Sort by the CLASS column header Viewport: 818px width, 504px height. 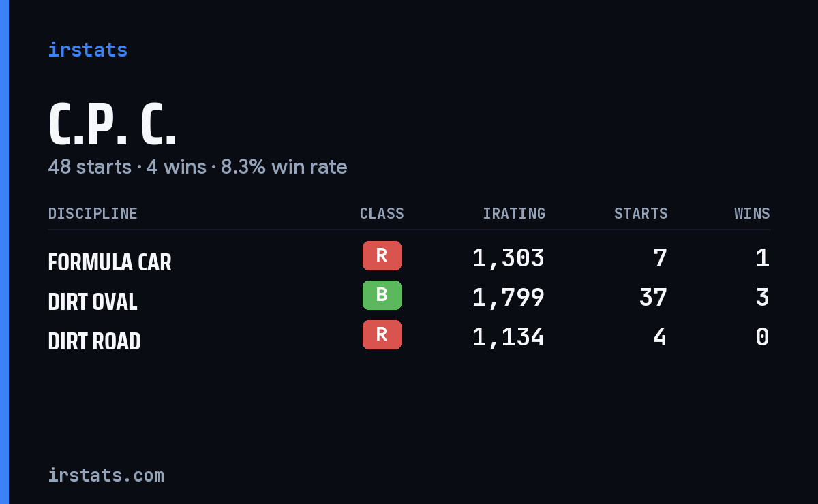click(x=382, y=214)
